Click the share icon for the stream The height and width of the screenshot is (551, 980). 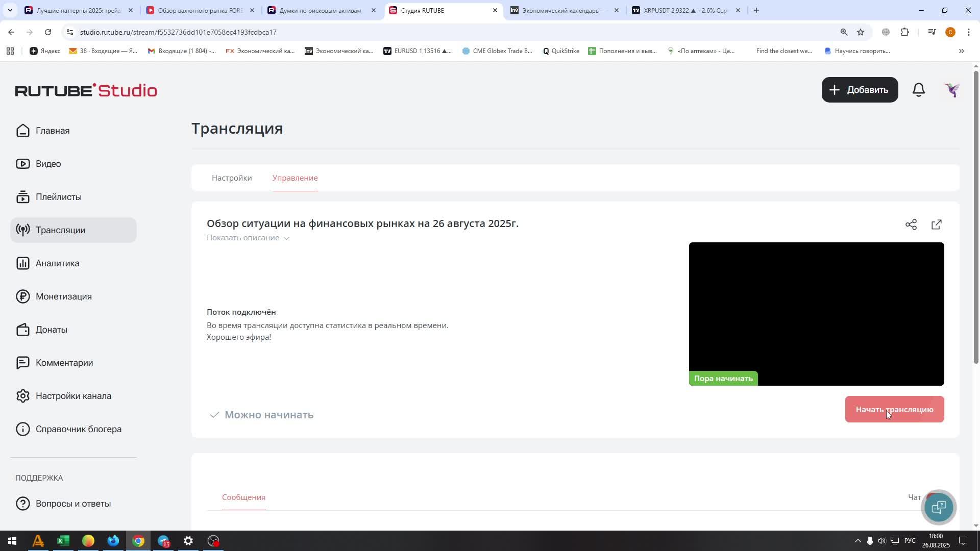911,224
